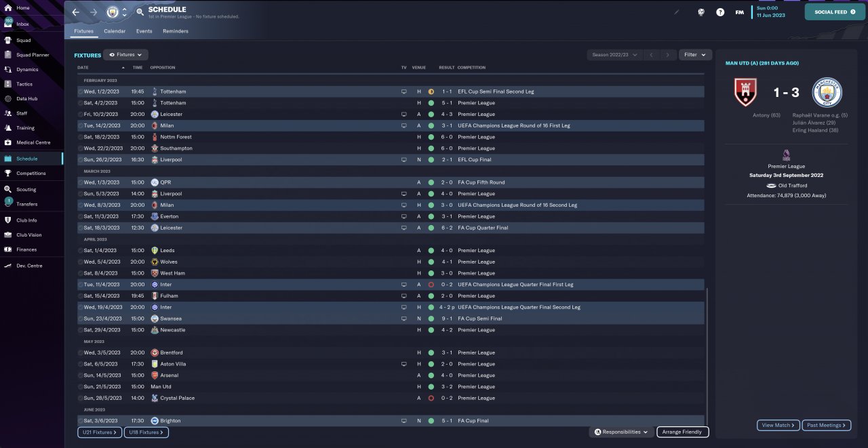Open the FM menu icon

pos(739,12)
